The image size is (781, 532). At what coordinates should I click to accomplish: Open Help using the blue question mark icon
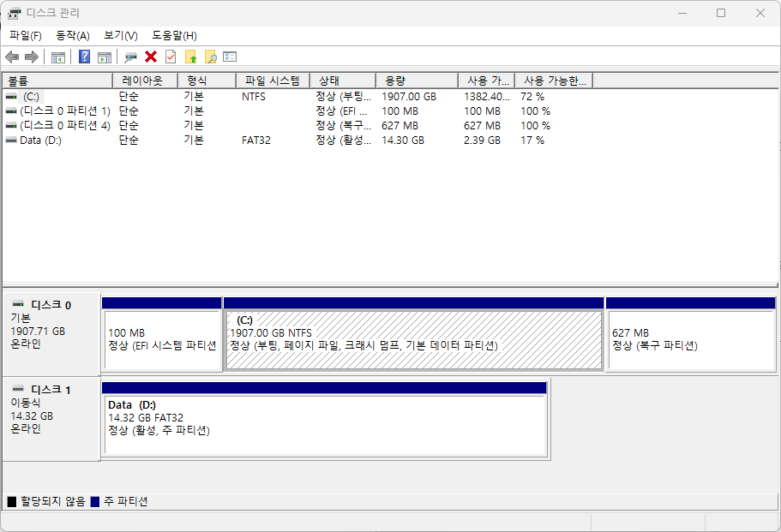pyautogui.click(x=83, y=57)
